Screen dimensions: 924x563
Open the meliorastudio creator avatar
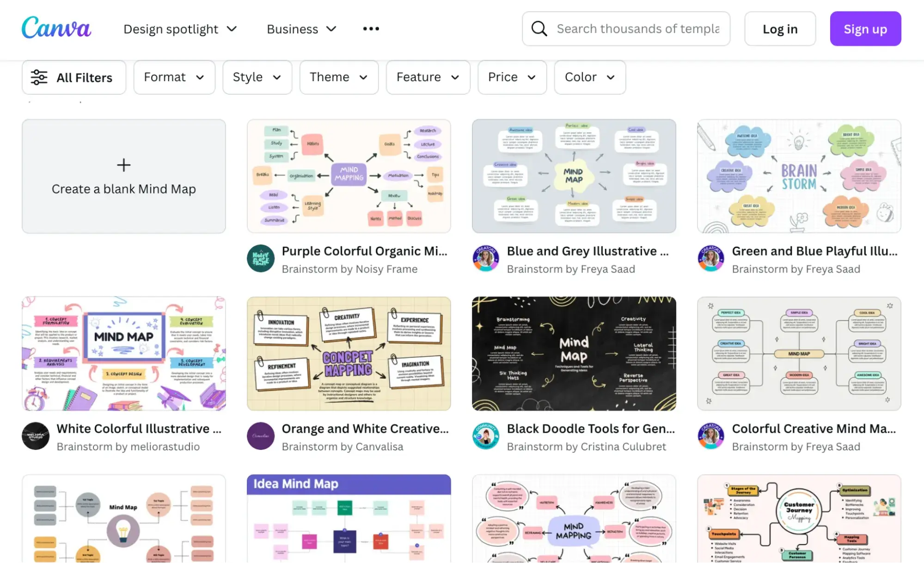point(36,436)
